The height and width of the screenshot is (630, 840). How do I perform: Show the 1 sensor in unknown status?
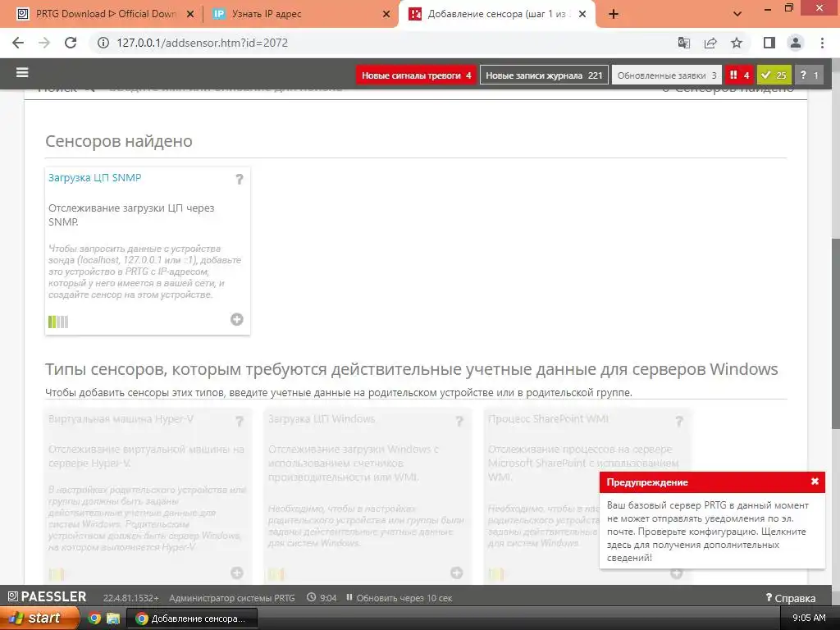click(x=809, y=75)
